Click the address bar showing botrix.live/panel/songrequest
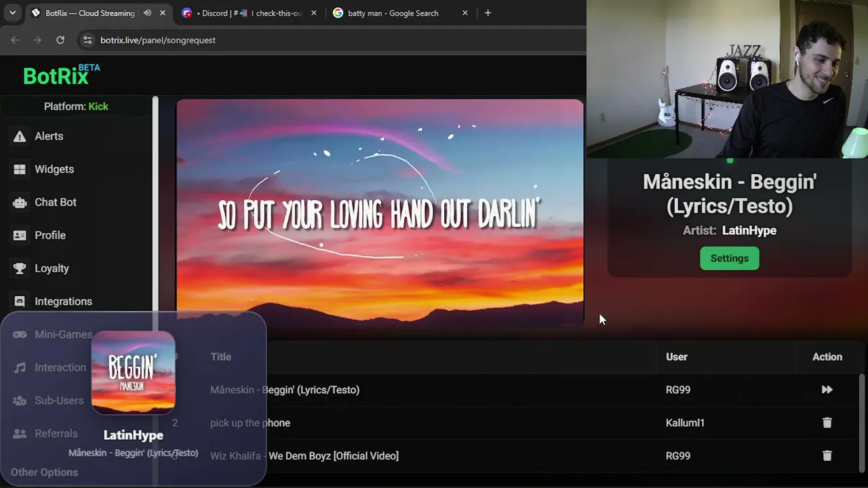 point(332,40)
